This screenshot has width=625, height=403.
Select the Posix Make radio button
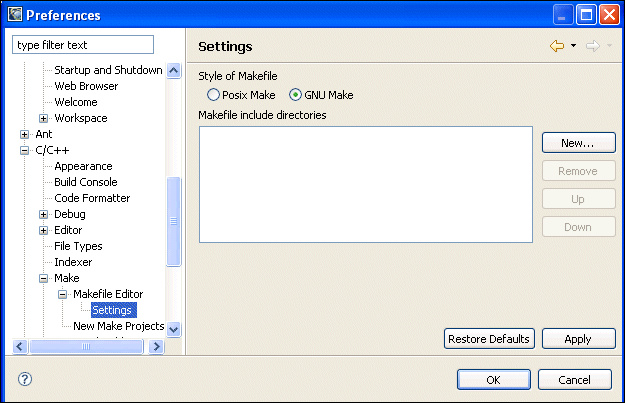click(x=213, y=95)
